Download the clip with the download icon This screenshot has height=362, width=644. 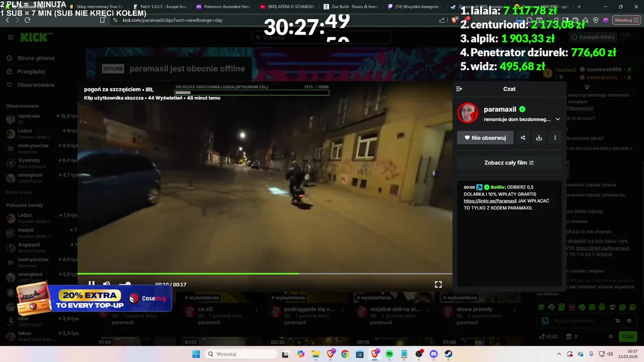click(539, 138)
